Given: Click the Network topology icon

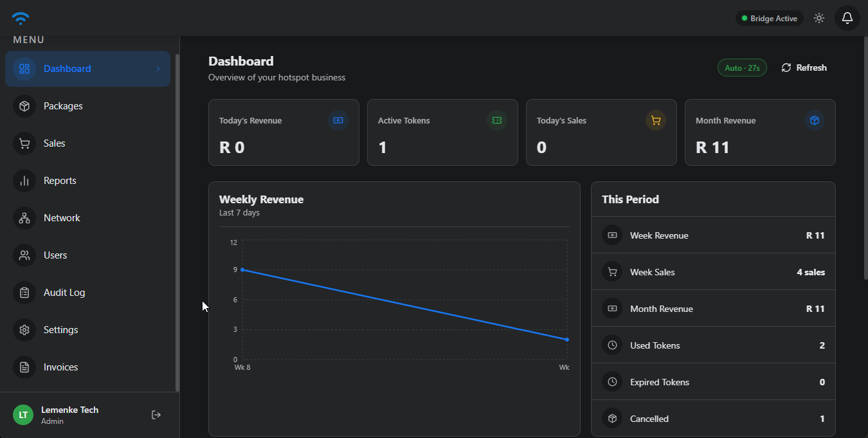Looking at the screenshot, I should 24,218.
